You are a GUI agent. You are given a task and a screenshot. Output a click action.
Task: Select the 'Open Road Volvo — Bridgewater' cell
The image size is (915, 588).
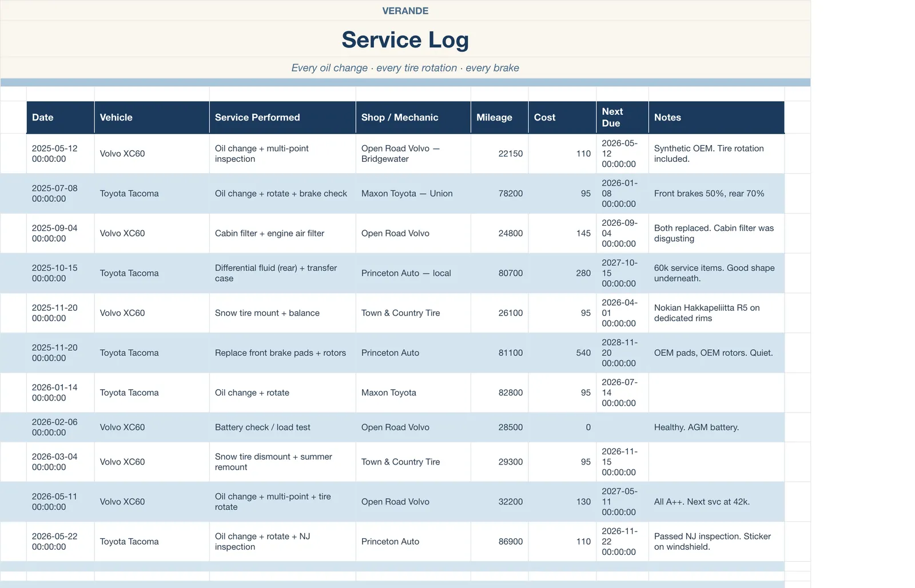413,154
